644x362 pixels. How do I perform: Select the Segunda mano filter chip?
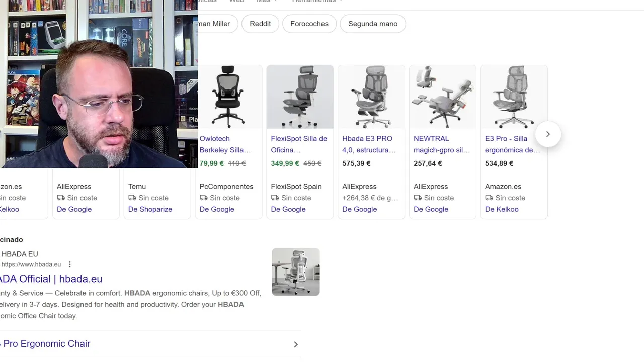(373, 24)
